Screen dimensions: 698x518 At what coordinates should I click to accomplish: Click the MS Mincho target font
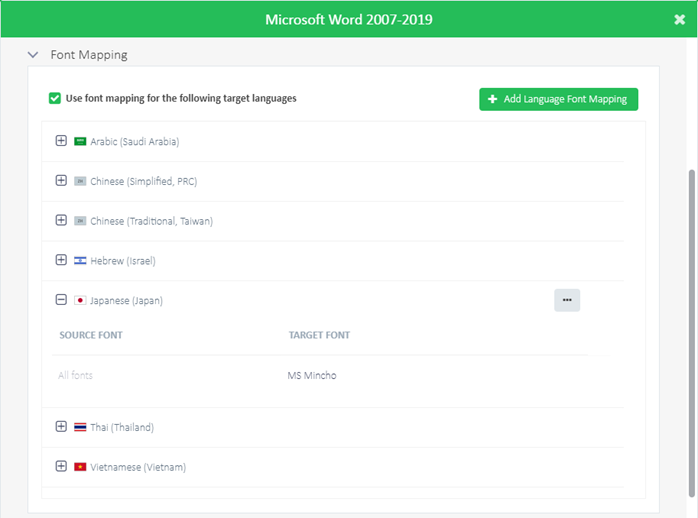click(x=312, y=375)
